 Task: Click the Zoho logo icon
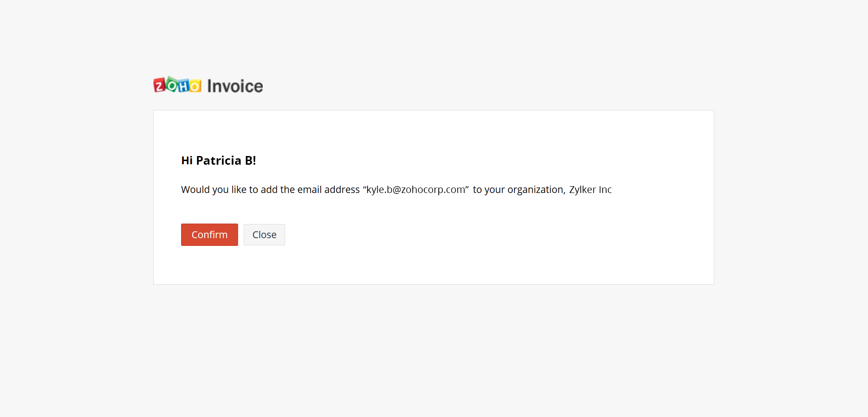click(177, 85)
